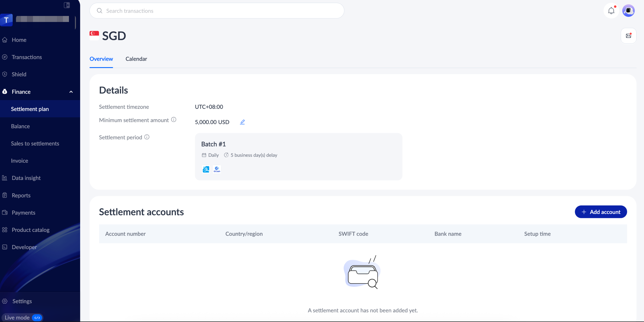Click the 5,000.00 USD value
Viewport: 644px width, 322px height.
pos(212,122)
